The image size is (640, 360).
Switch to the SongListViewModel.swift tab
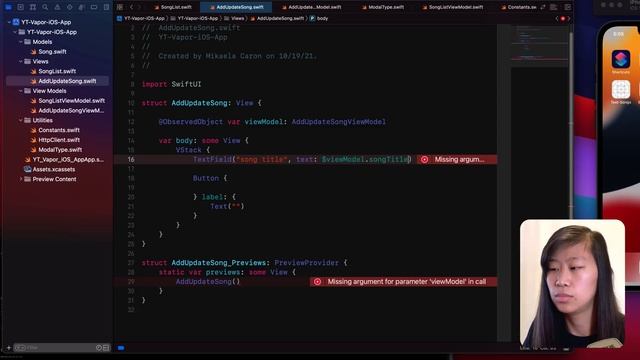453,7
